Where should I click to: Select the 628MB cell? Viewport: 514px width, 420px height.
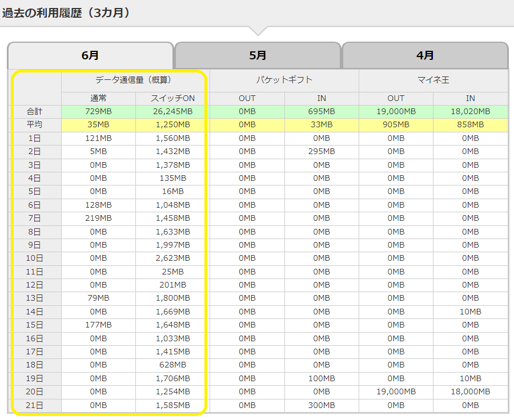click(x=172, y=365)
